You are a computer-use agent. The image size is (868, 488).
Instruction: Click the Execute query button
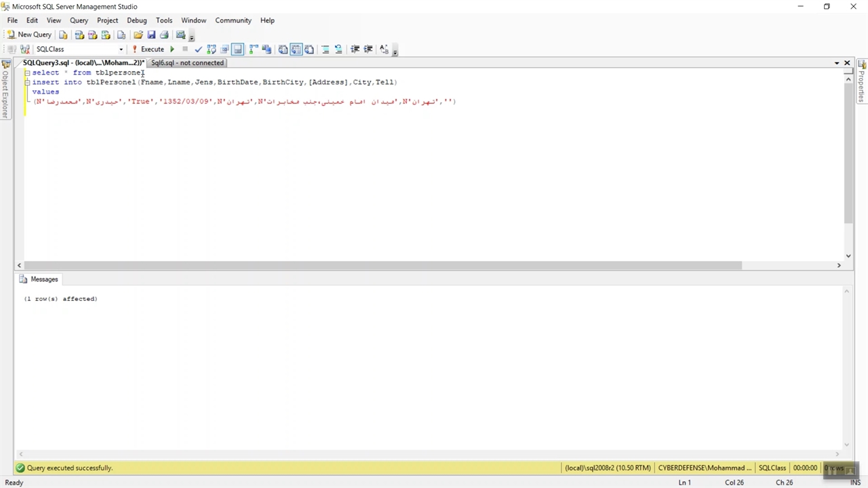click(x=148, y=49)
